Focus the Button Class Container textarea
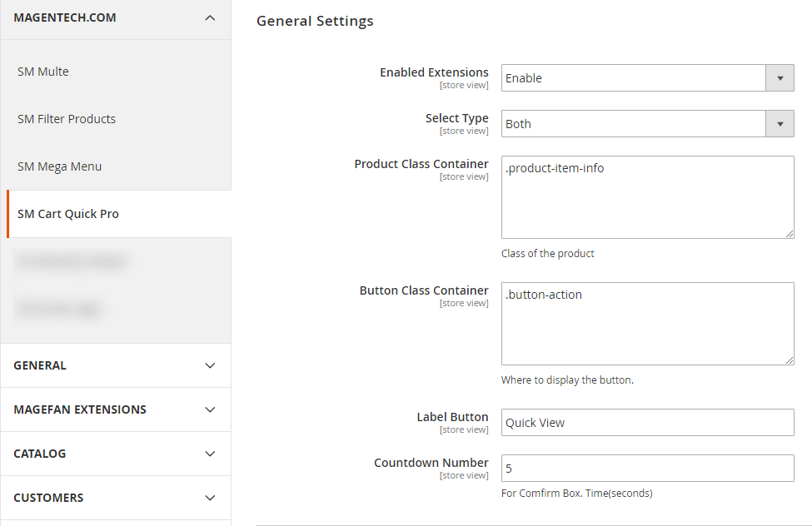The height and width of the screenshot is (526, 812). [x=647, y=324]
